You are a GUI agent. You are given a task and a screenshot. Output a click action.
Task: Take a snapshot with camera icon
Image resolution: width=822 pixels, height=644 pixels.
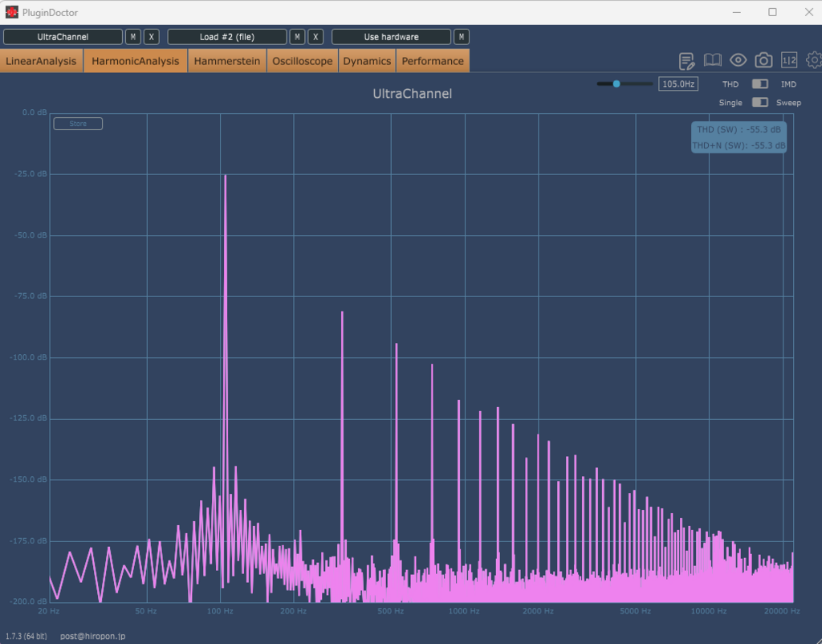pyautogui.click(x=763, y=60)
